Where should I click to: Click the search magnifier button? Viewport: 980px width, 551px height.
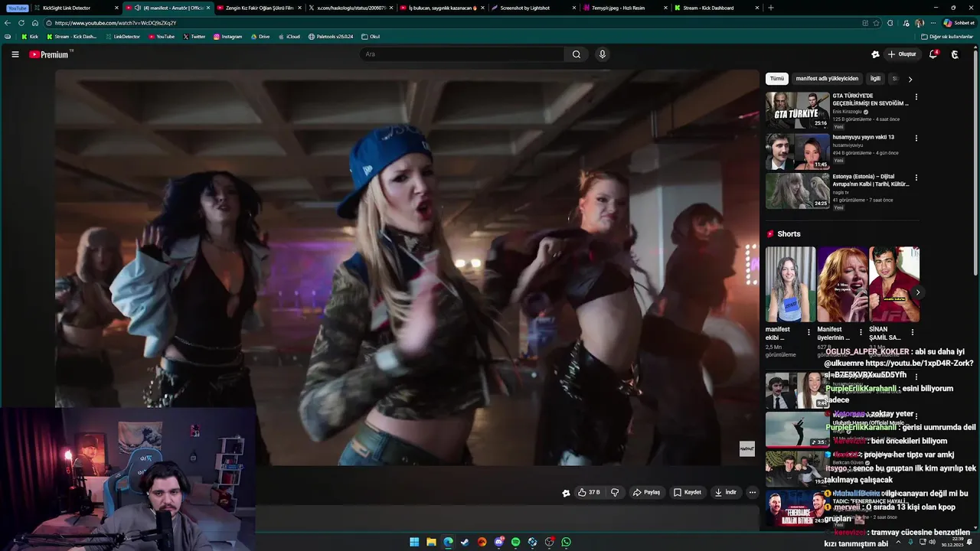click(577, 54)
